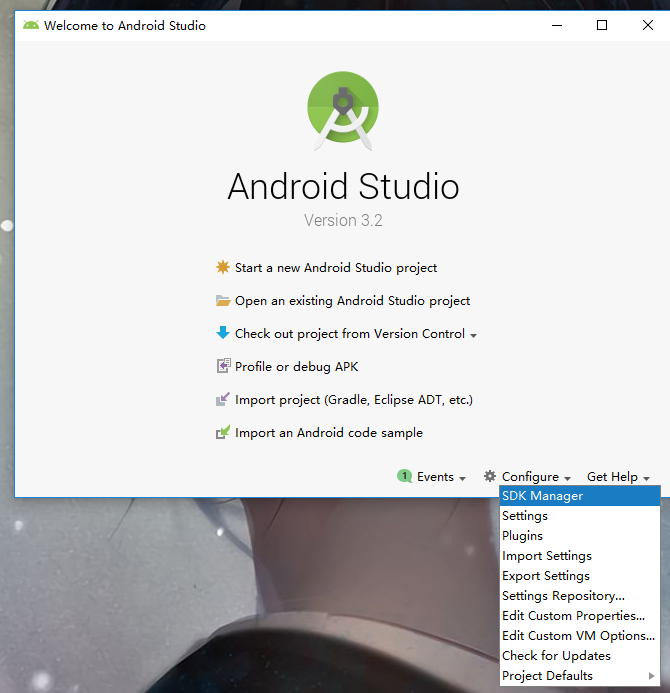Close the Welcome to Android Studio window
Viewport: 670px width, 693px height.
pyautogui.click(x=648, y=25)
